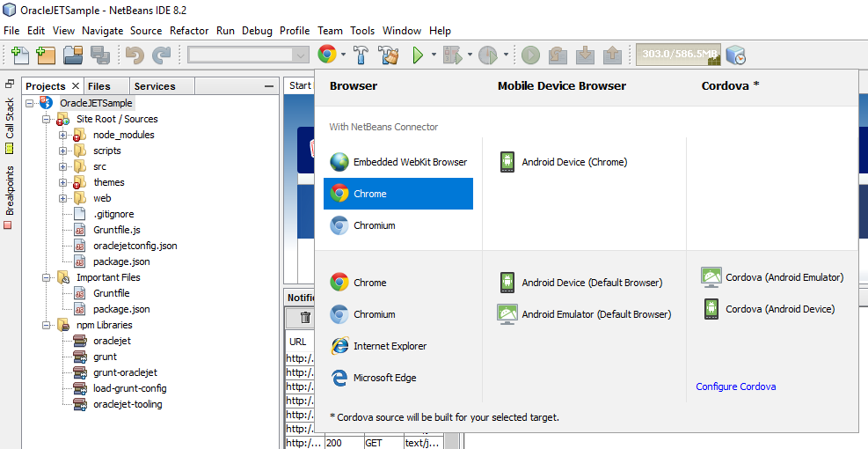Select Android Device (Chrome) option
868x449 pixels.
click(x=564, y=162)
